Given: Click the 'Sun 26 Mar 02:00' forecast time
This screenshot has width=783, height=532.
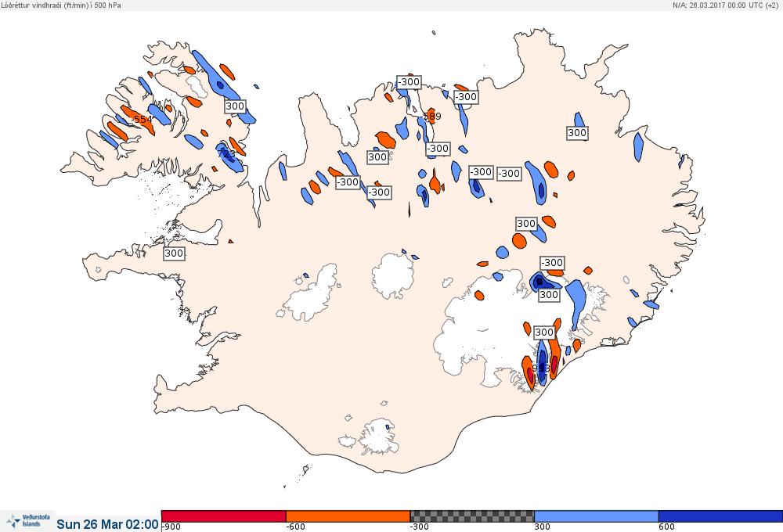Looking at the screenshot, I should pos(107,524).
